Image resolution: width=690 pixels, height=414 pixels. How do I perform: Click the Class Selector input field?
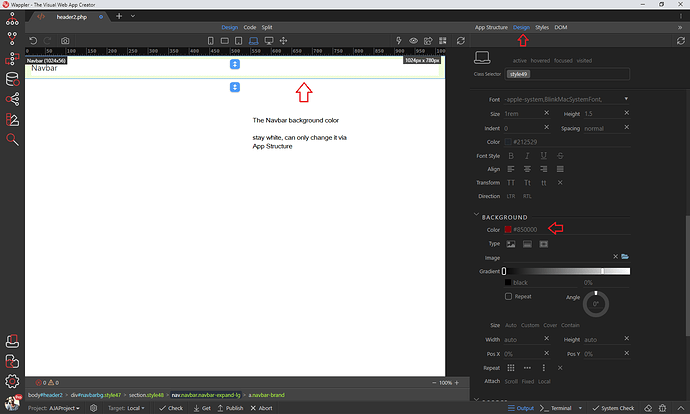[567, 74]
